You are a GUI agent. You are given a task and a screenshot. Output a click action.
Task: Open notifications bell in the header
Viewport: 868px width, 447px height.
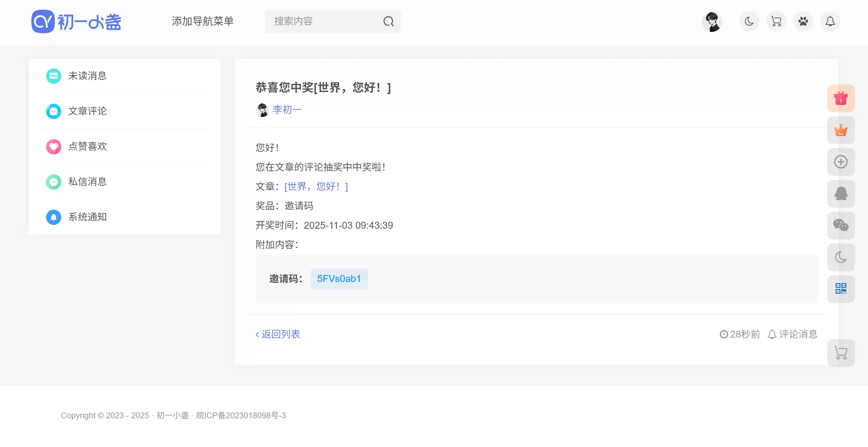click(830, 21)
